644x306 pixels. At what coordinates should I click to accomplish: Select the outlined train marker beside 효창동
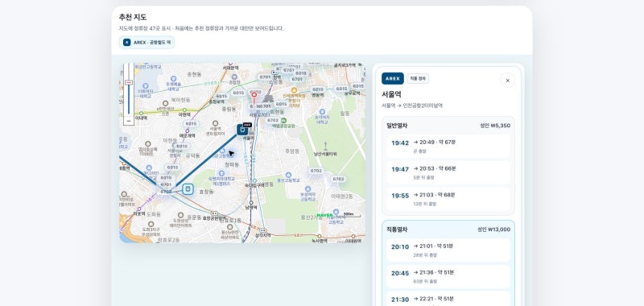pyautogui.click(x=188, y=189)
